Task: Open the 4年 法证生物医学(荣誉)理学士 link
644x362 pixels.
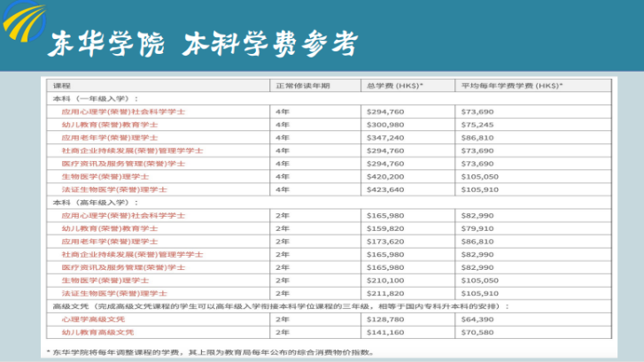Action: click(x=114, y=189)
